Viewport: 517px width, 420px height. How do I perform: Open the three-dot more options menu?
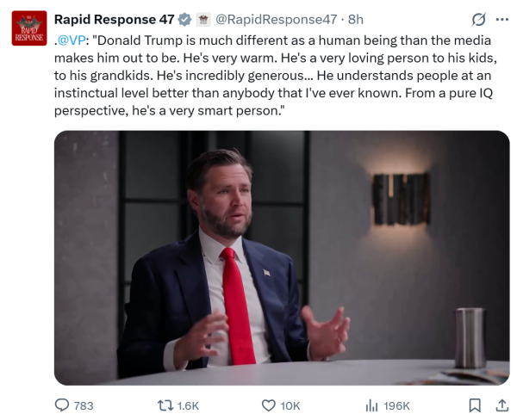pos(501,20)
